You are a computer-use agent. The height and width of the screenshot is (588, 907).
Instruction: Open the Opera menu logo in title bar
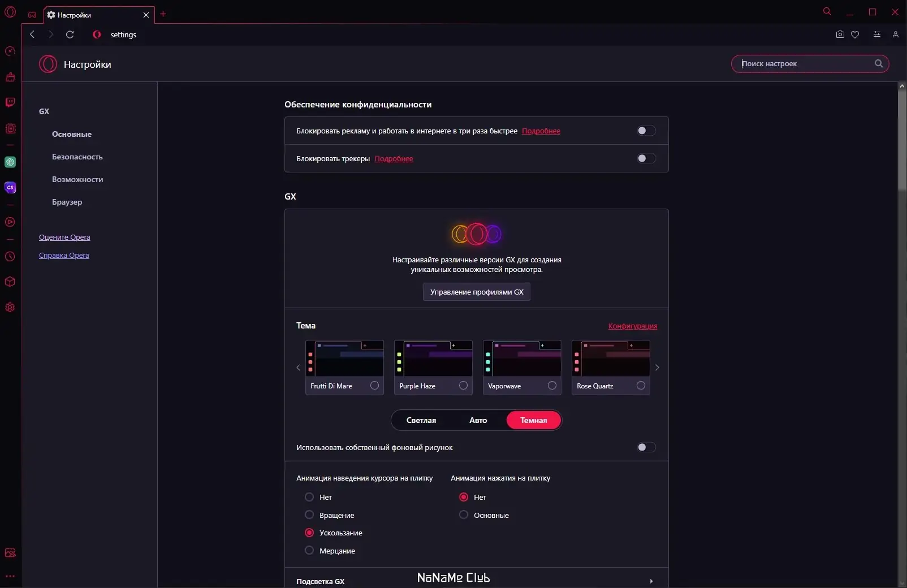(x=10, y=11)
